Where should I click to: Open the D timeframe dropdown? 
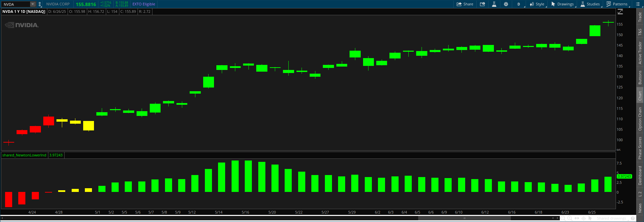click(519, 4)
